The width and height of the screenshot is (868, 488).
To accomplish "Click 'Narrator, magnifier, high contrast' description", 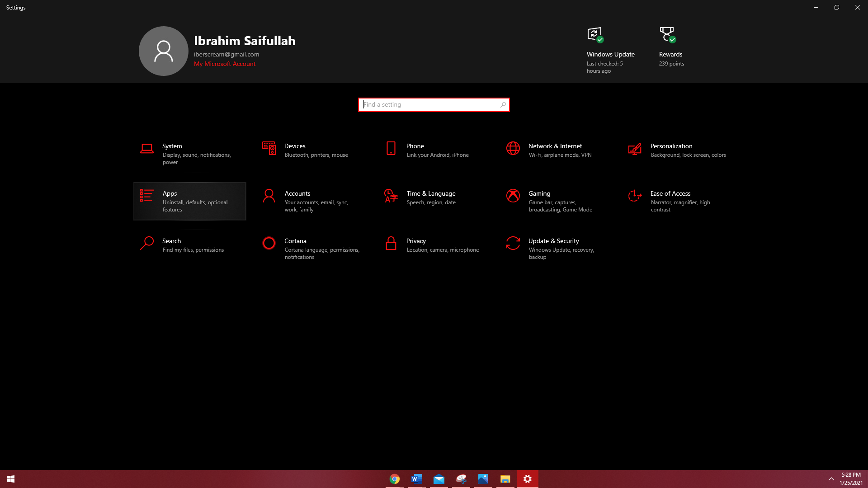I will click(680, 206).
